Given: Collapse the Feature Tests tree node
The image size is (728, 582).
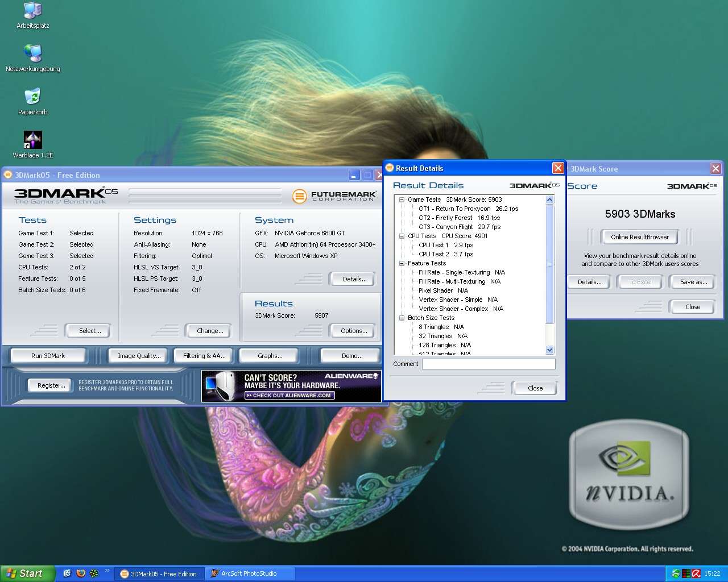Looking at the screenshot, I should [402, 263].
